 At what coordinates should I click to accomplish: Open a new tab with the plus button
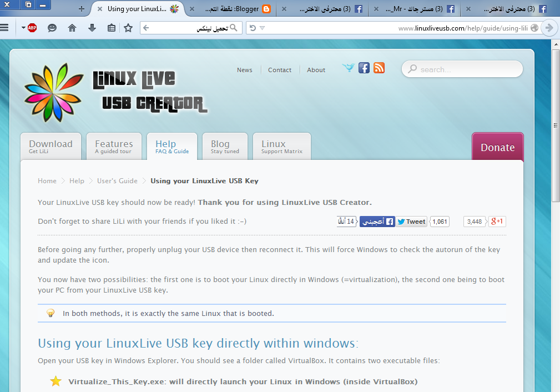click(82, 8)
